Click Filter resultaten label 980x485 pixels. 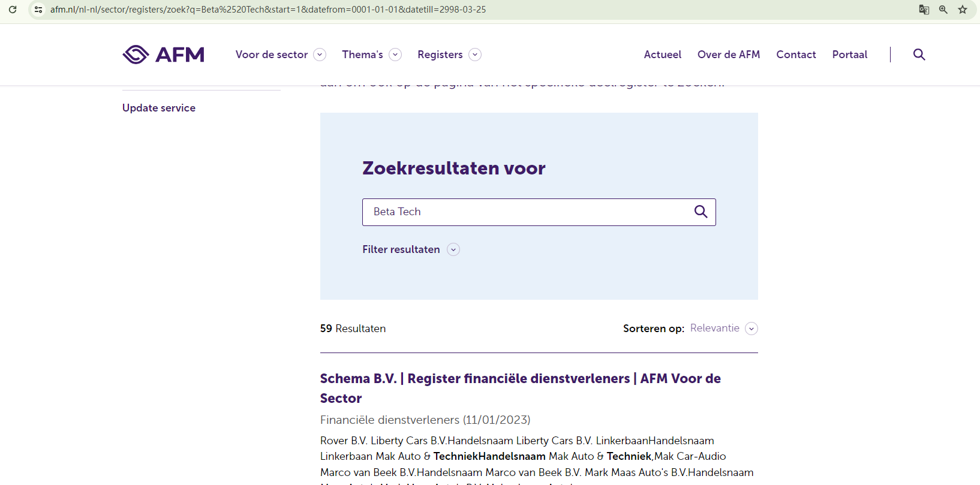point(401,249)
